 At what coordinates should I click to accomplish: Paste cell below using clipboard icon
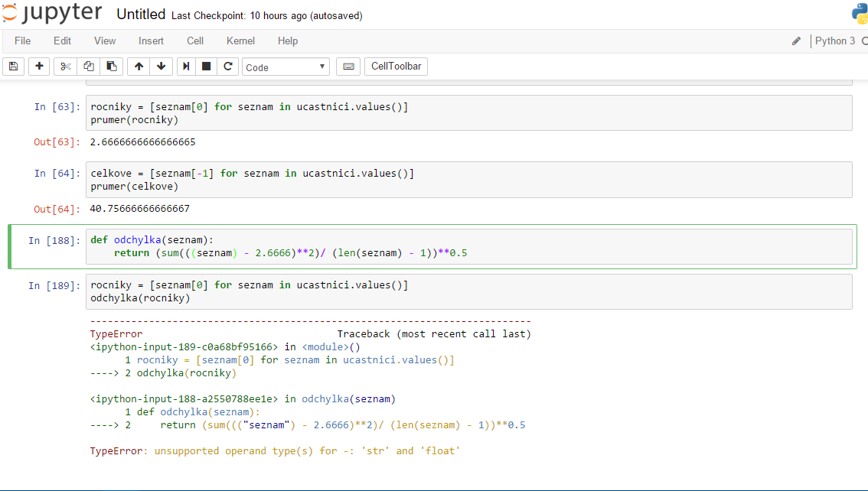coord(111,67)
